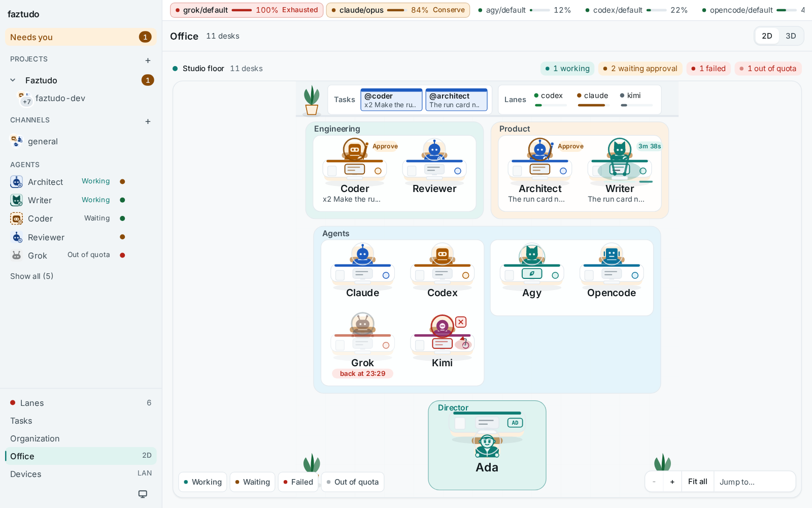Viewport: 812px width, 508px height.
Task: Open the @architect task card
Action: click(x=456, y=100)
